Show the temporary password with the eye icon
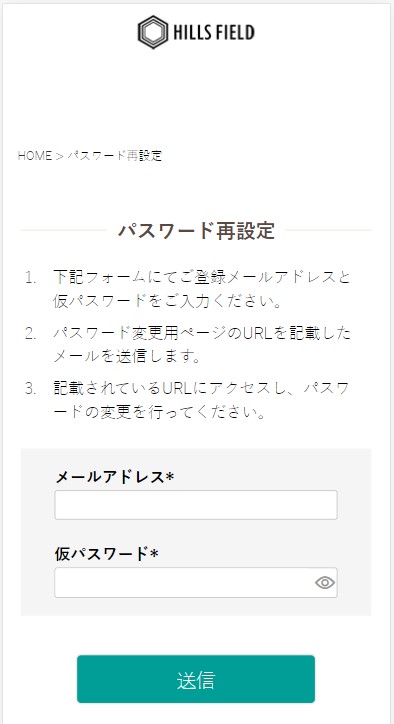The image size is (394, 724). (325, 583)
